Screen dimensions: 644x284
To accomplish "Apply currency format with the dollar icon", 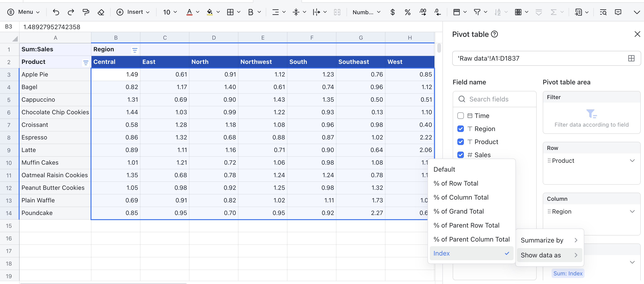I will (x=392, y=12).
